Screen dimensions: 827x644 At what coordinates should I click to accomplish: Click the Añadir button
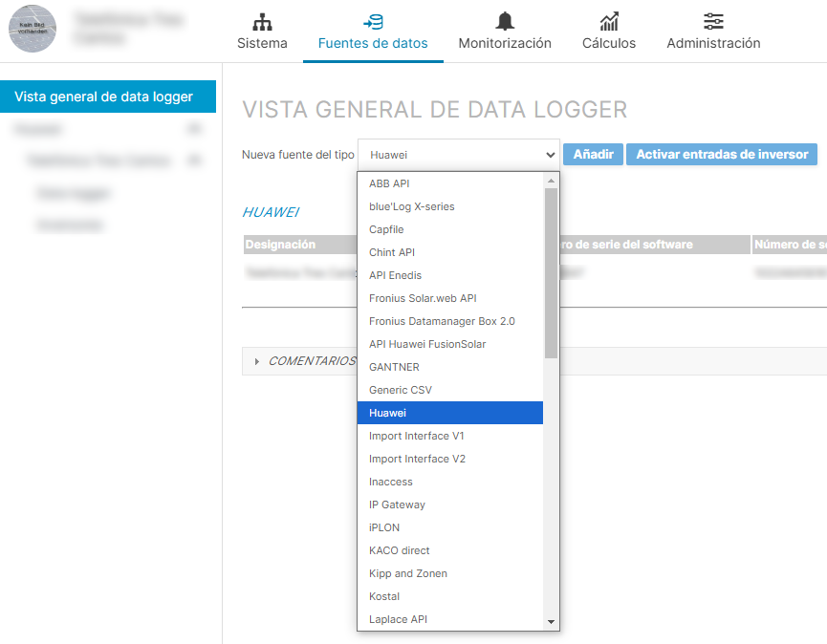pos(593,155)
